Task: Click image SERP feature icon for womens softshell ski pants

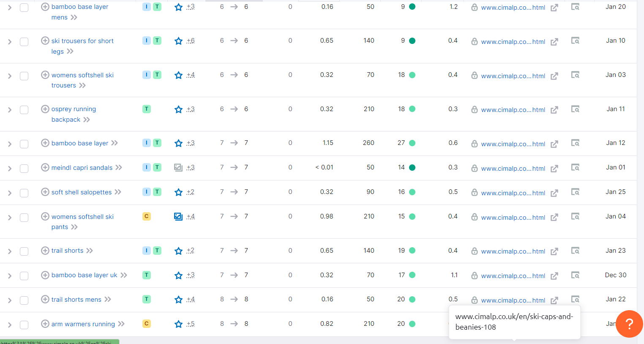Action: pos(178,217)
